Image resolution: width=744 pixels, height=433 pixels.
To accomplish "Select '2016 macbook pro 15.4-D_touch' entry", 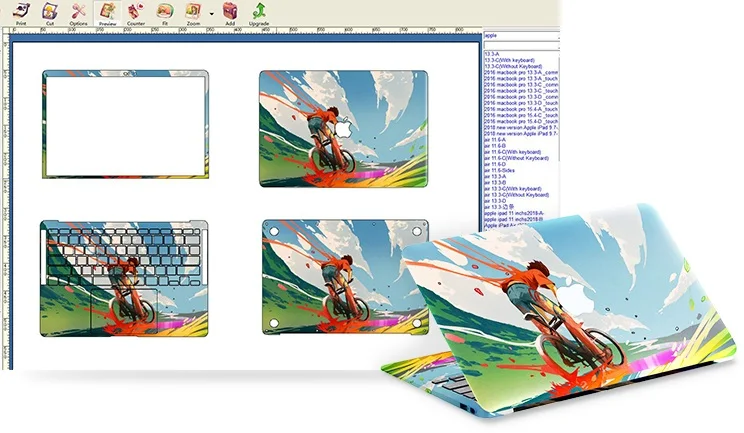I will 521,121.
